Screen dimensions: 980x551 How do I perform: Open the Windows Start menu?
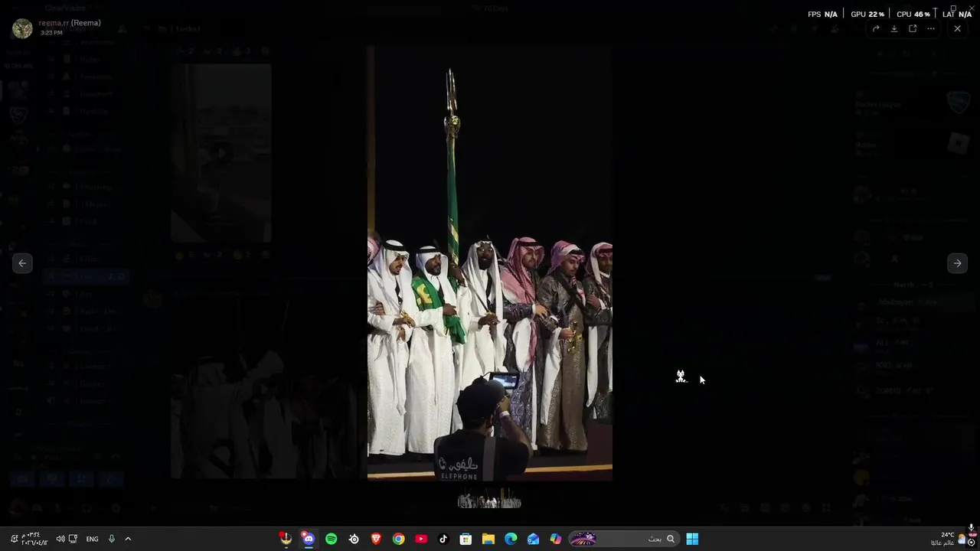(692, 539)
